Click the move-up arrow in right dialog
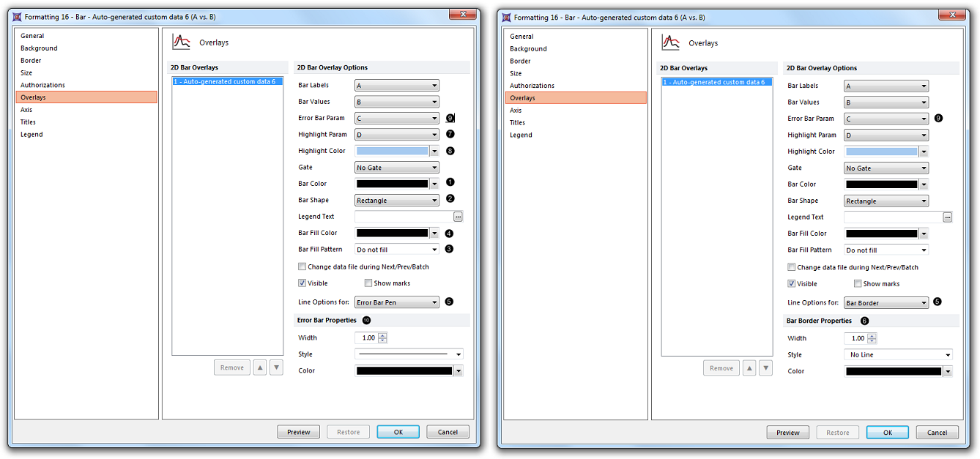The height and width of the screenshot is (459, 980). pos(749,368)
